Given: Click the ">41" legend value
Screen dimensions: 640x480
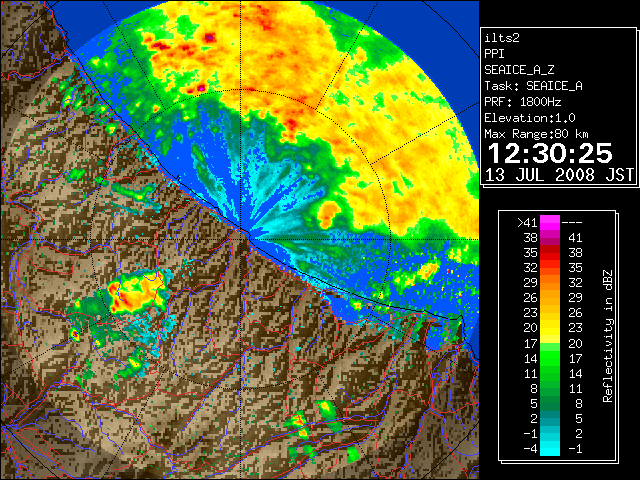Looking at the screenshot, I should [527, 223].
